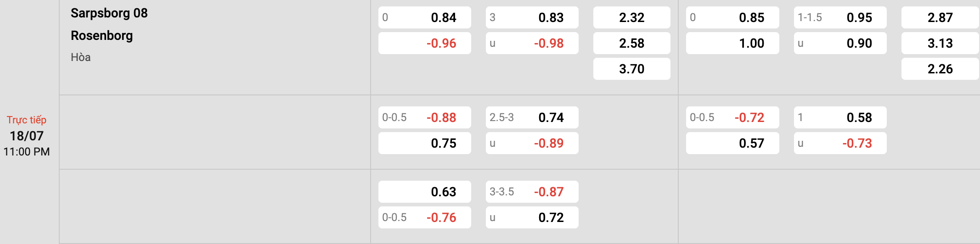Pick first-half under at 0.90
Screen dimensions: 980x244
pos(840,43)
